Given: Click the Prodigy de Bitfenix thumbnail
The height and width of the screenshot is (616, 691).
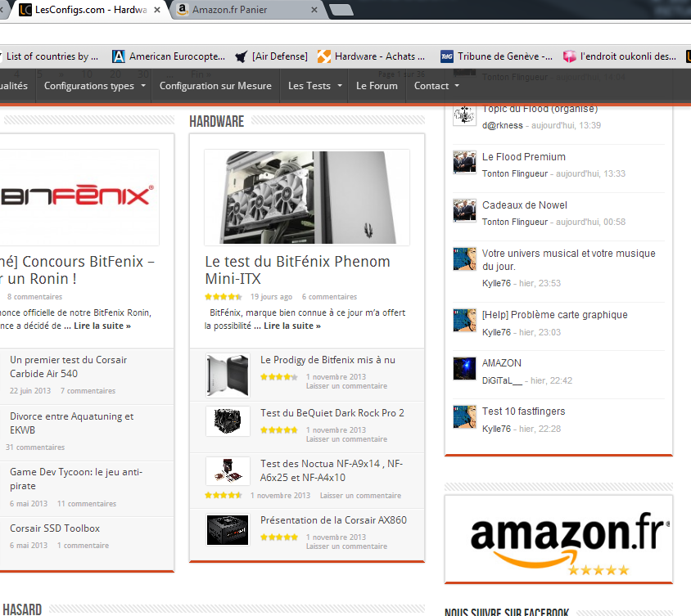Looking at the screenshot, I should pyautogui.click(x=228, y=375).
